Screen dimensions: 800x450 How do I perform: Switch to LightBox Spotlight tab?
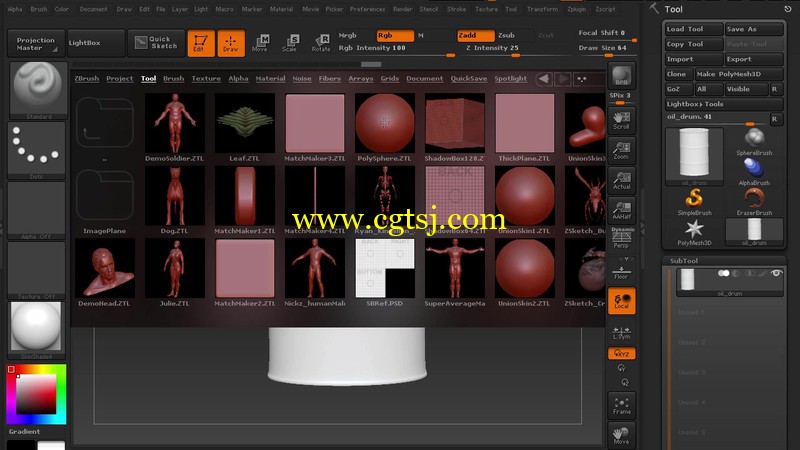[510, 79]
